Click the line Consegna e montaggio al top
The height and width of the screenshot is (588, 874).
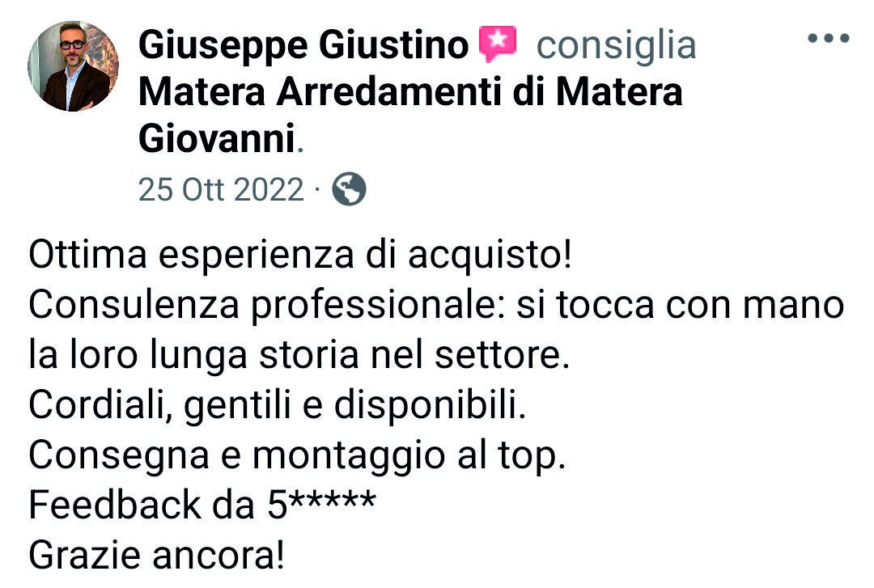tap(297, 456)
